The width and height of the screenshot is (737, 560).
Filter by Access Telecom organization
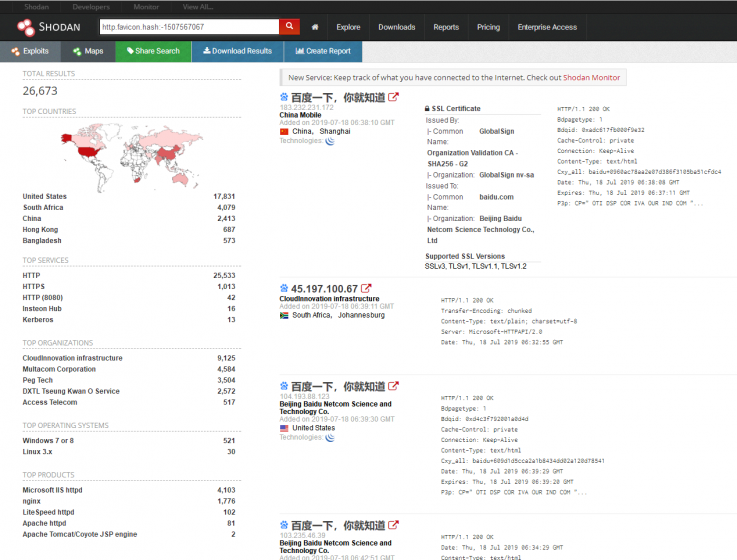click(x=50, y=402)
